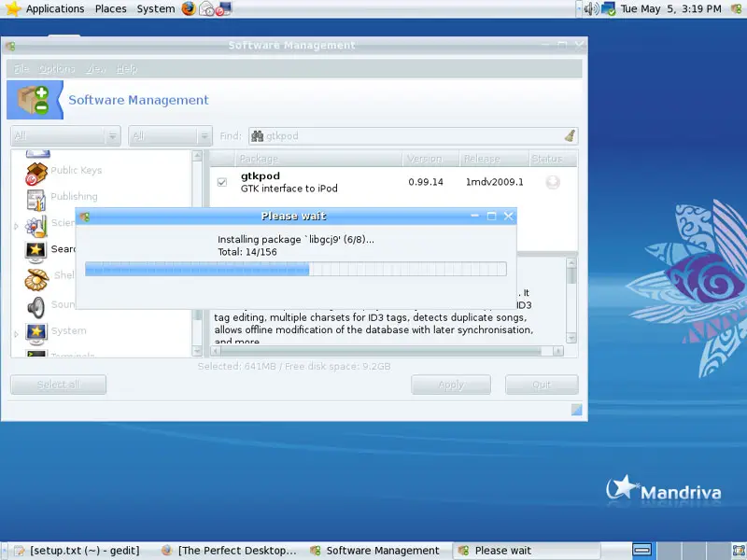Open the mail launcher icon in top panel
Image resolution: width=747 pixels, height=560 pixels.
pos(206,8)
